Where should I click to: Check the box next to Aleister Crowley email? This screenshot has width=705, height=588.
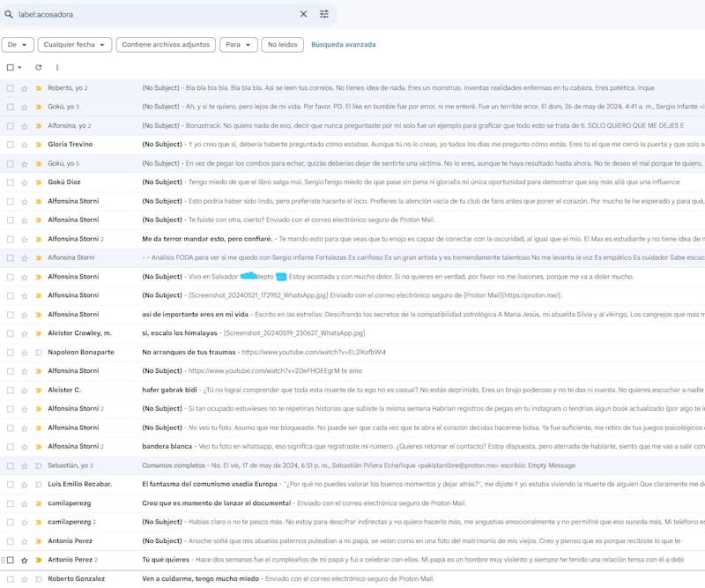[11, 333]
